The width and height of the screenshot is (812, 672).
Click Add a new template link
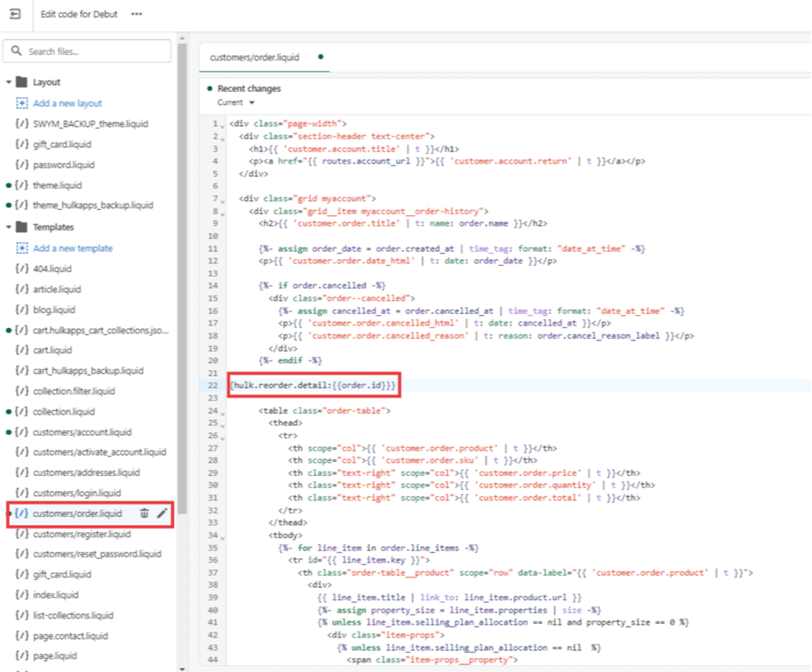[x=73, y=248]
